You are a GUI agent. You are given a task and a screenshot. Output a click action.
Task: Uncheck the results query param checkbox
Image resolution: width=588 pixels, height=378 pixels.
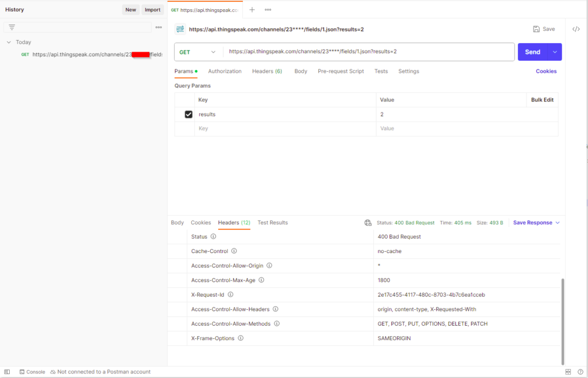coord(188,114)
